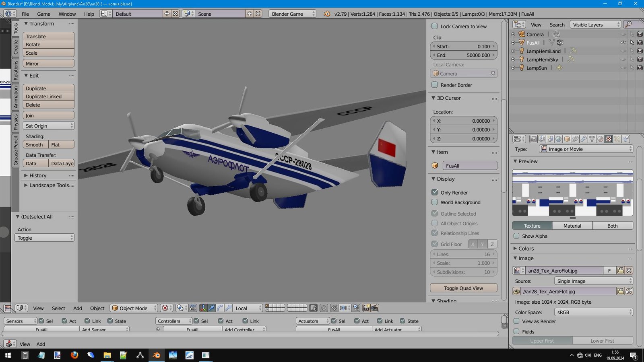Open the Window menu

coord(67,14)
